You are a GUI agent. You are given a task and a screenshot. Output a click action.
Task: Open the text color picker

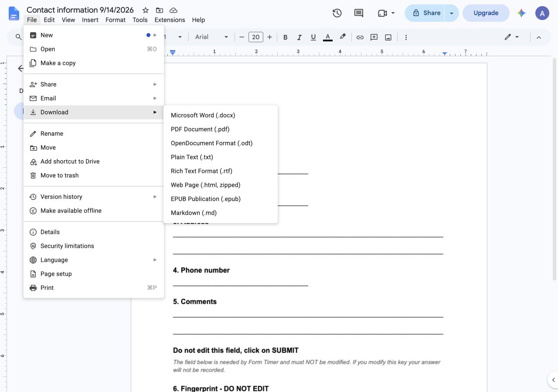(328, 37)
